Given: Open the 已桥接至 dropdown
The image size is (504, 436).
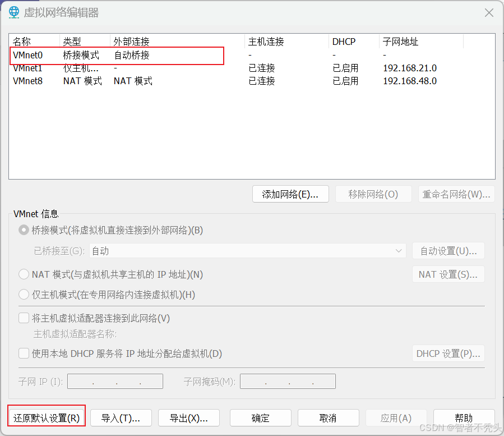Looking at the screenshot, I should click(247, 251).
